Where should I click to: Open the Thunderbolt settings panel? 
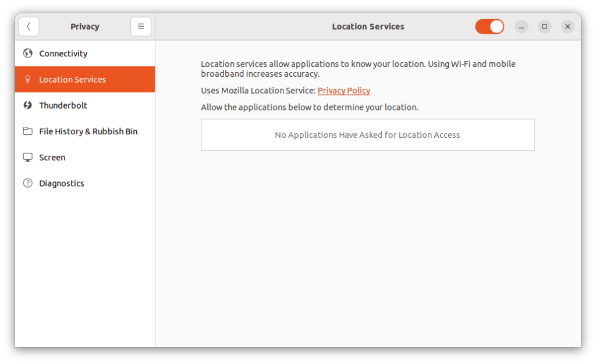(x=85, y=105)
